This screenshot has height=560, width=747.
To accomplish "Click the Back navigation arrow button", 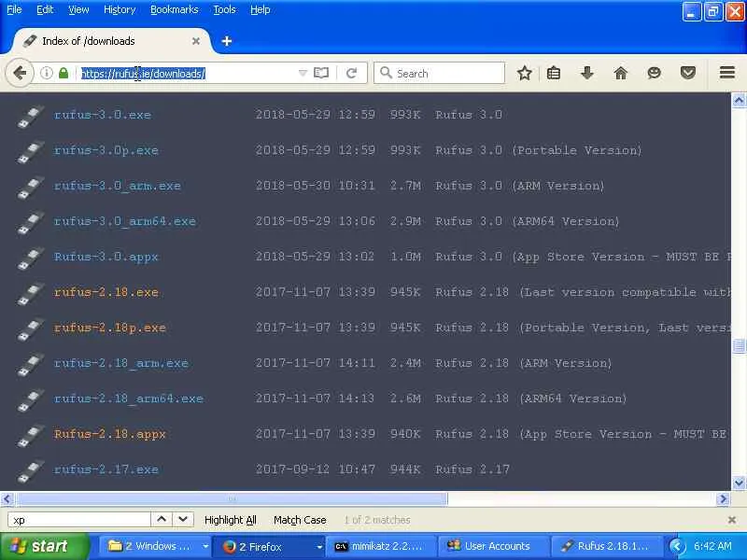I will click(x=20, y=73).
